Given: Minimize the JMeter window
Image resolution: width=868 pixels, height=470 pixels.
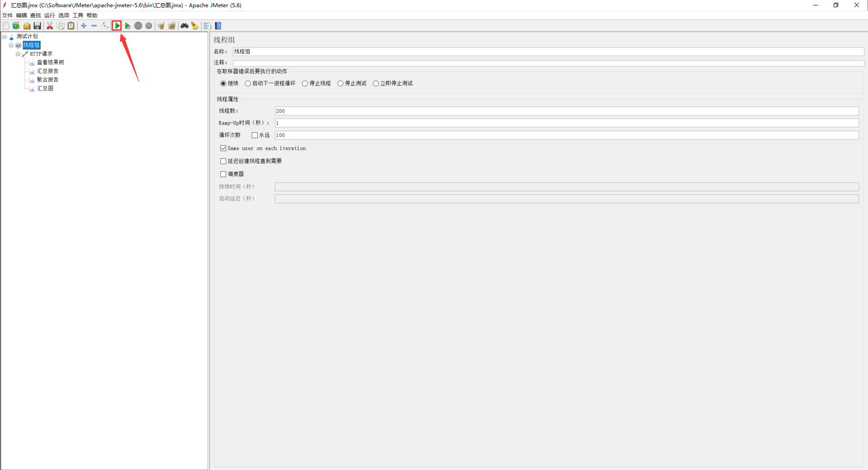Looking at the screenshot, I should [x=816, y=5].
